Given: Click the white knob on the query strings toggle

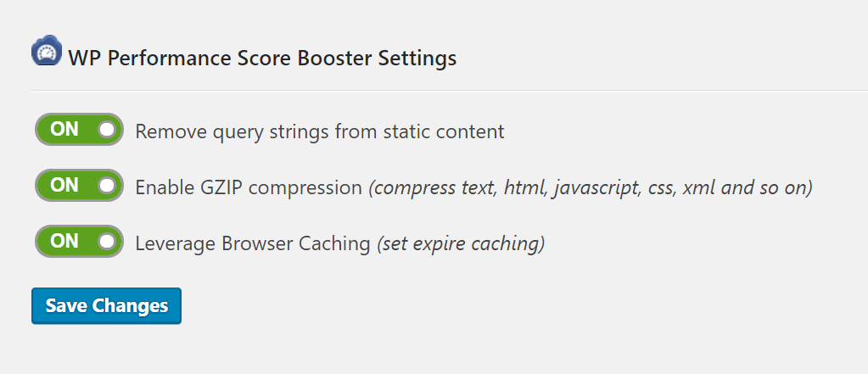Looking at the screenshot, I should point(108,130).
